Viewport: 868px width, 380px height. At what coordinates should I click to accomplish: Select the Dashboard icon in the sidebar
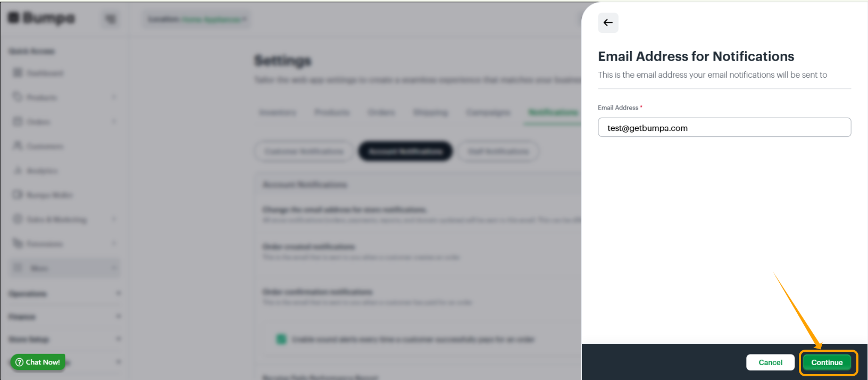click(x=18, y=73)
